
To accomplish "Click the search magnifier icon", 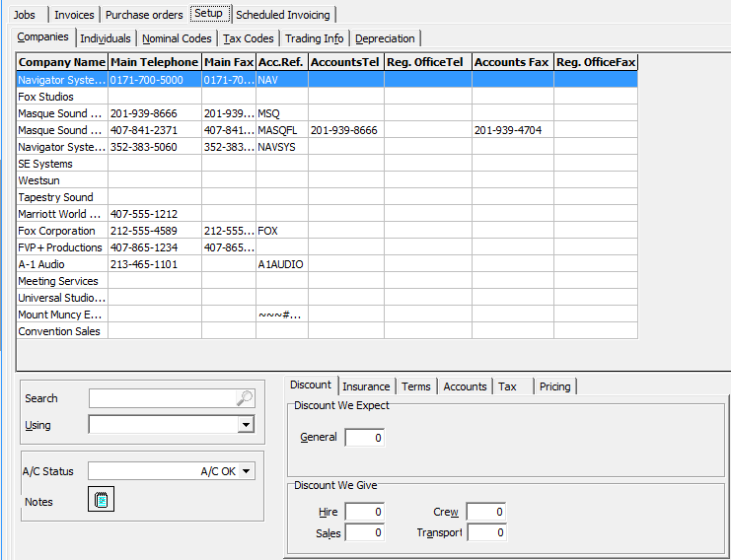I will [x=245, y=398].
